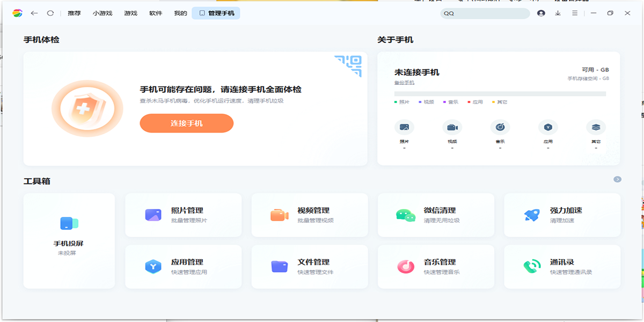Open the hamburger main menu
The height and width of the screenshot is (322, 644).
(x=575, y=13)
